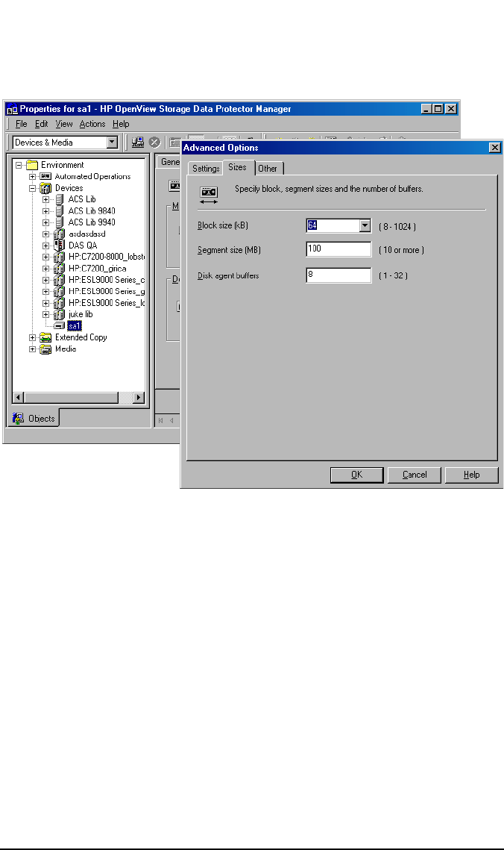Click the HP:C7200_girica library icon
Screen dimensions: 504x850
tap(60, 269)
